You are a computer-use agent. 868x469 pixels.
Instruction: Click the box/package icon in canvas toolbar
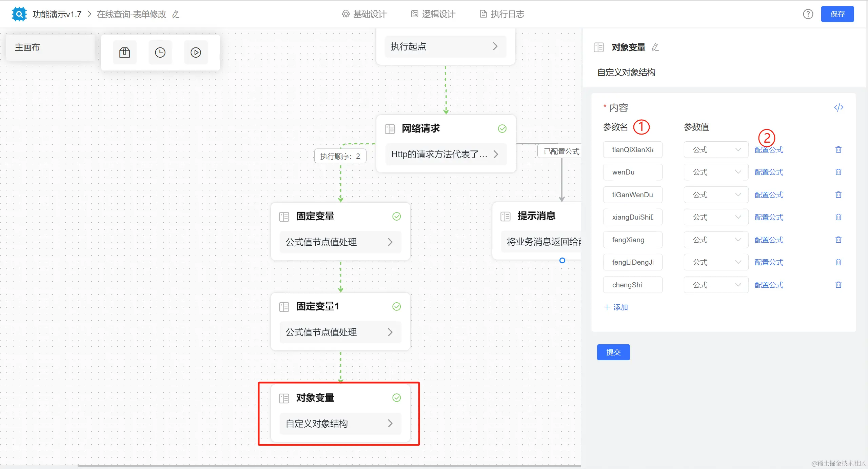point(124,53)
